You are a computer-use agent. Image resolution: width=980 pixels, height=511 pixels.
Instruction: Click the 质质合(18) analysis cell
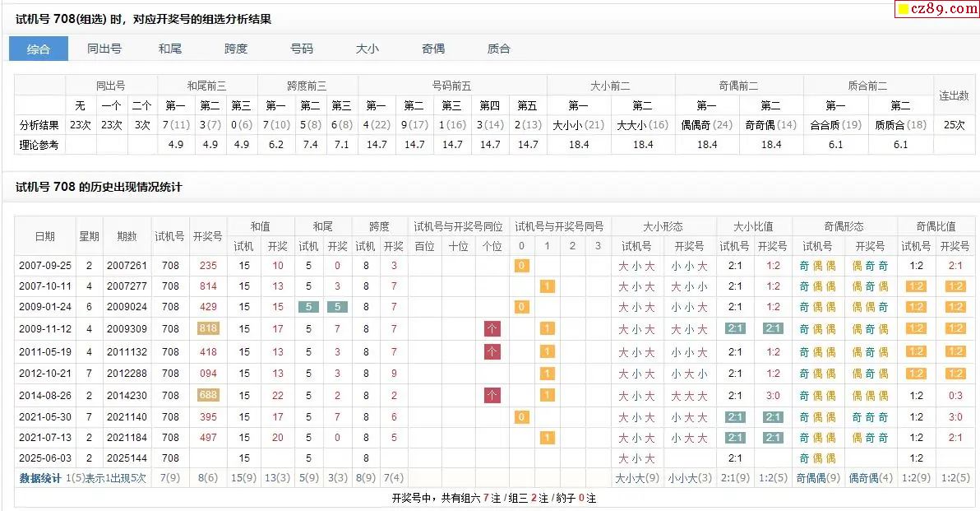click(x=900, y=124)
